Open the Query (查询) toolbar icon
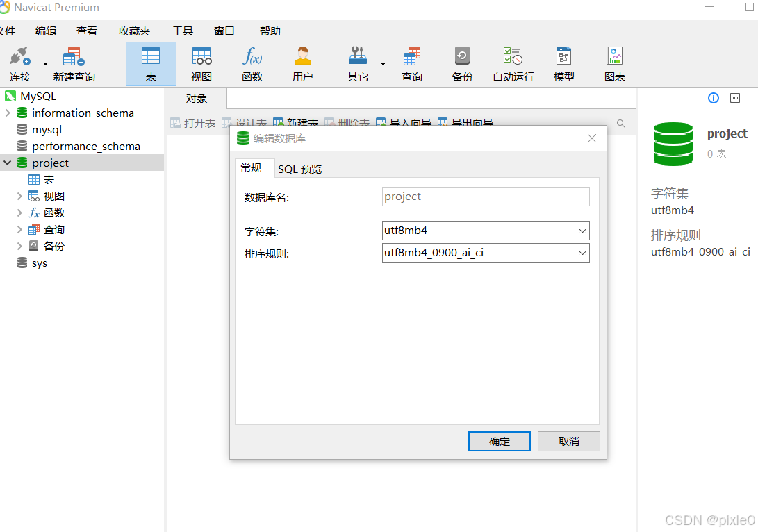 [412, 64]
